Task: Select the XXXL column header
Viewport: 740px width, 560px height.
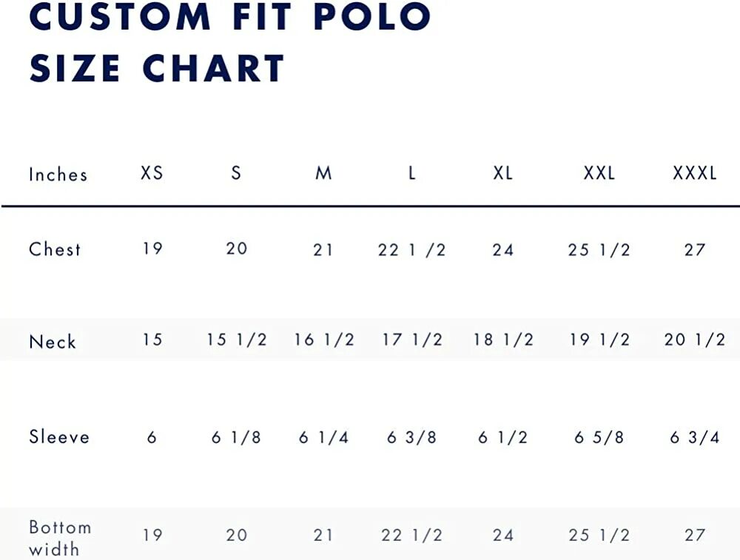Action: (695, 174)
